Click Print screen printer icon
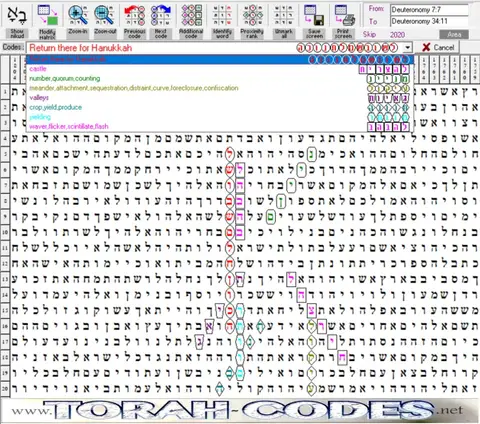 point(344,15)
